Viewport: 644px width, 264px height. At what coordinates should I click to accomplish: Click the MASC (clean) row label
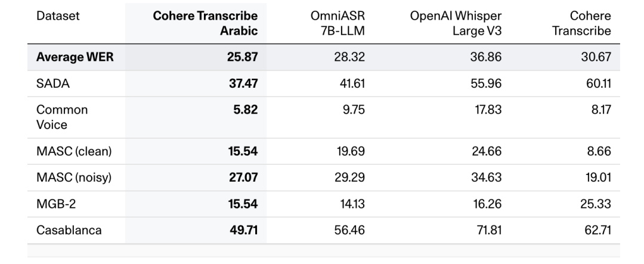pyautogui.click(x=74, y=151)
